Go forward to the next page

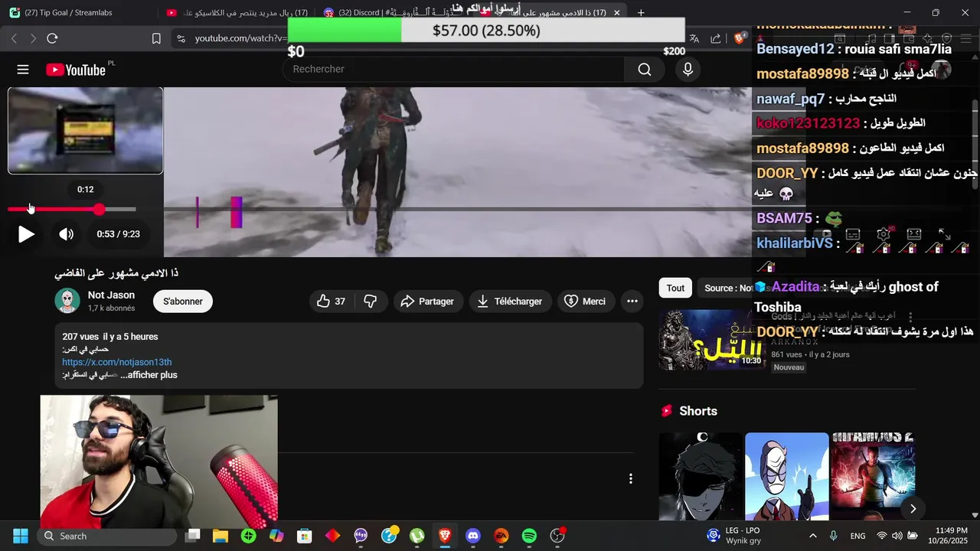coord(33,38)
